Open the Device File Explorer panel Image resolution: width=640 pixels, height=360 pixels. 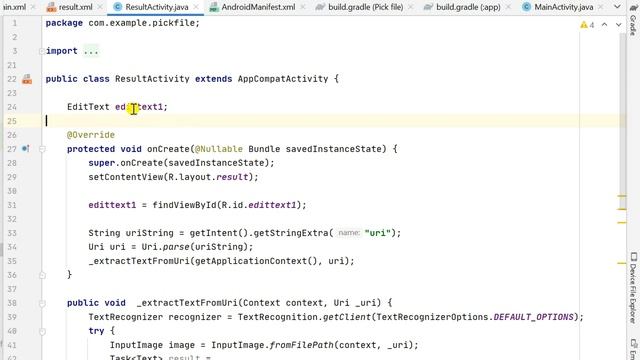coord(633,288)
